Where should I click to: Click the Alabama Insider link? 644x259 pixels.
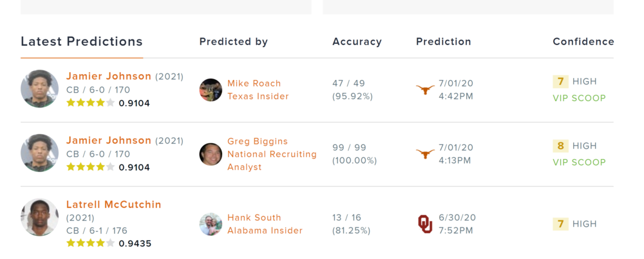click(x=265, y=231)
